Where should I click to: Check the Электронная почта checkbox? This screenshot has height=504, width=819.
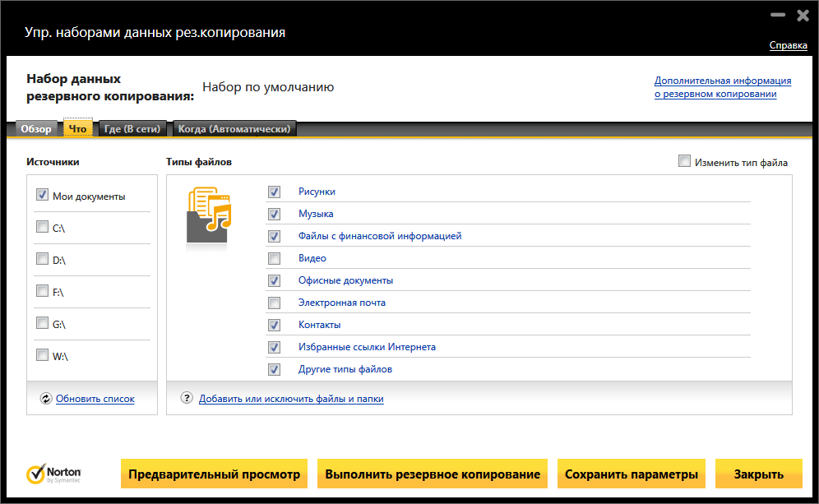click(x=274, y=303)
